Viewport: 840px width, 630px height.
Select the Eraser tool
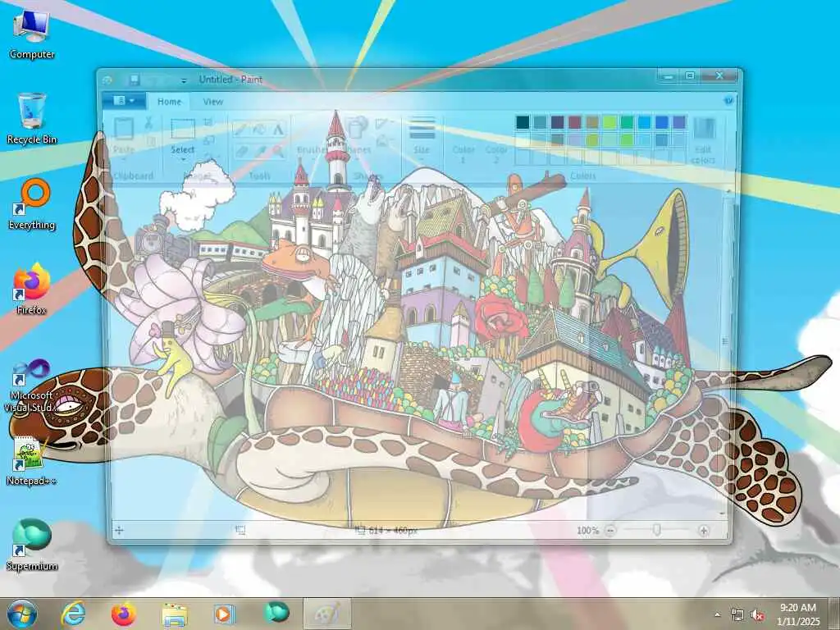pos(240,152)
